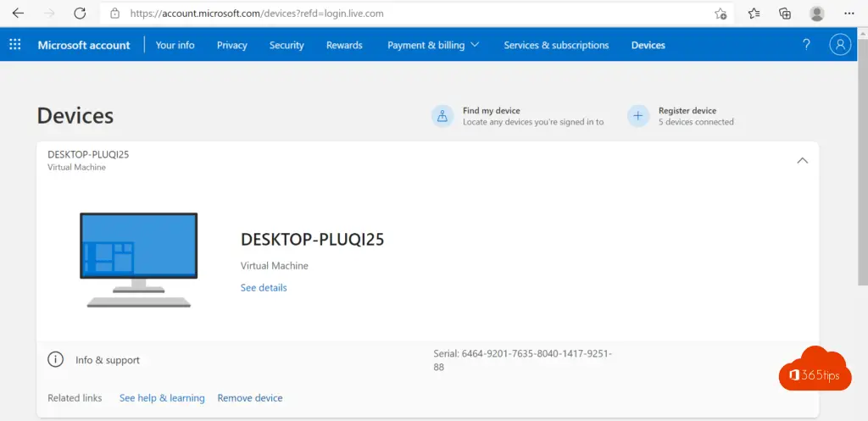868x421 pixels.
Task: Click the help question mark icon
Action: coord(806,45)
